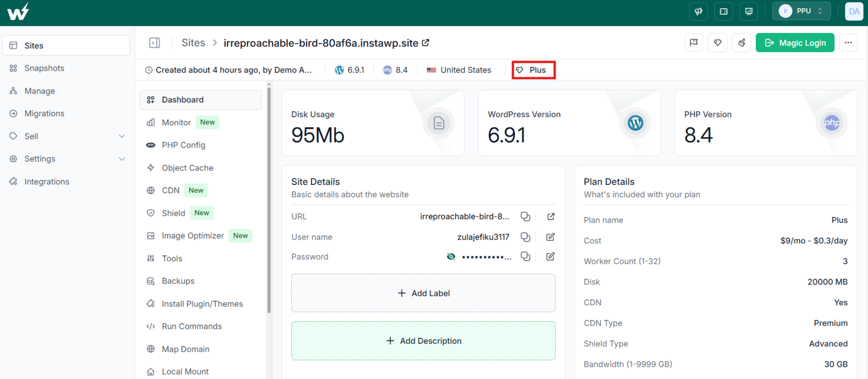Toggle password visibility eye icon
The height and width of the screenshot is (379, 868).
[x=451, y=256]
